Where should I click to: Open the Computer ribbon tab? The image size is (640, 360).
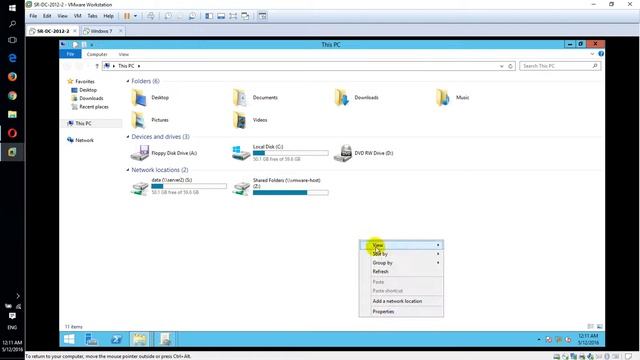(97, 54)
